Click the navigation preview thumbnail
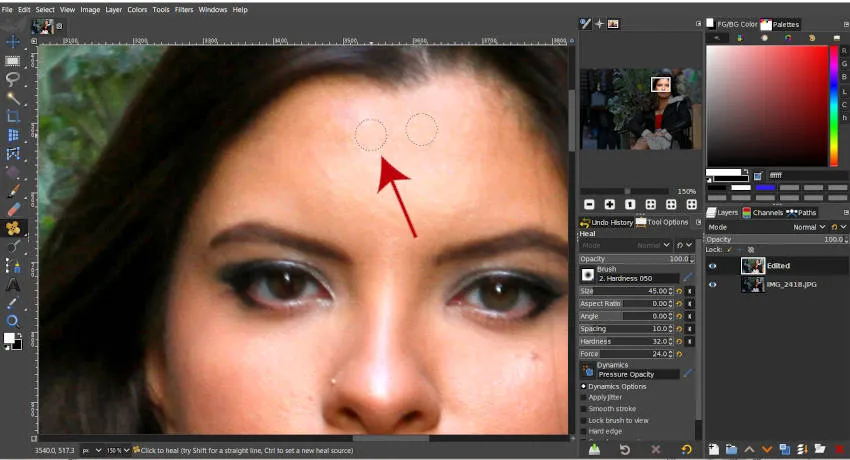Viewport: 850px width, 460px height. 641,108
